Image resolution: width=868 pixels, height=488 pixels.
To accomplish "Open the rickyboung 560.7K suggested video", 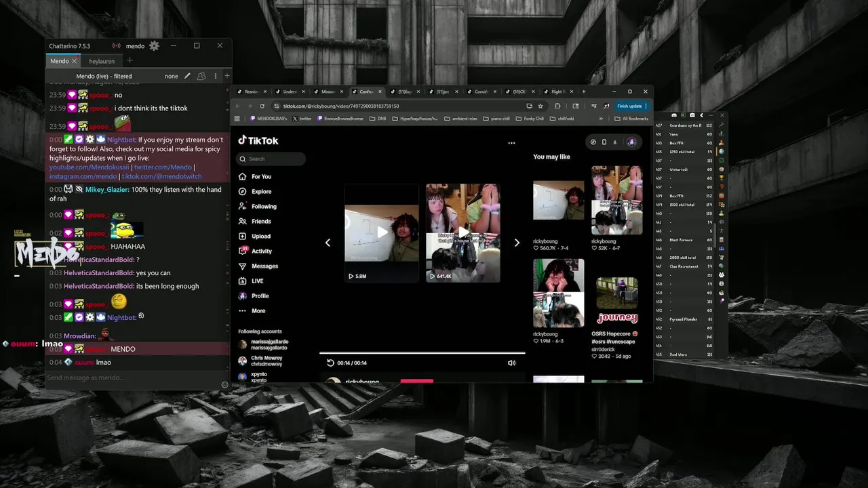I will [x=558, y=200].
